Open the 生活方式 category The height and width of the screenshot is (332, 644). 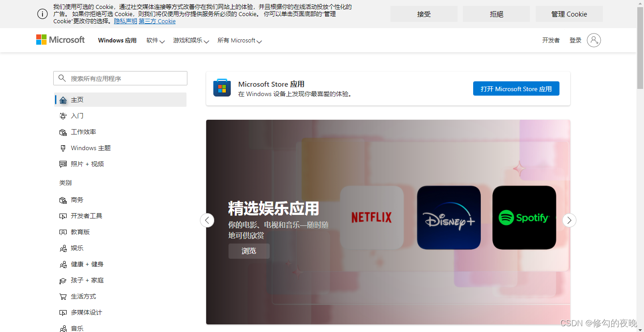point(121,296)
